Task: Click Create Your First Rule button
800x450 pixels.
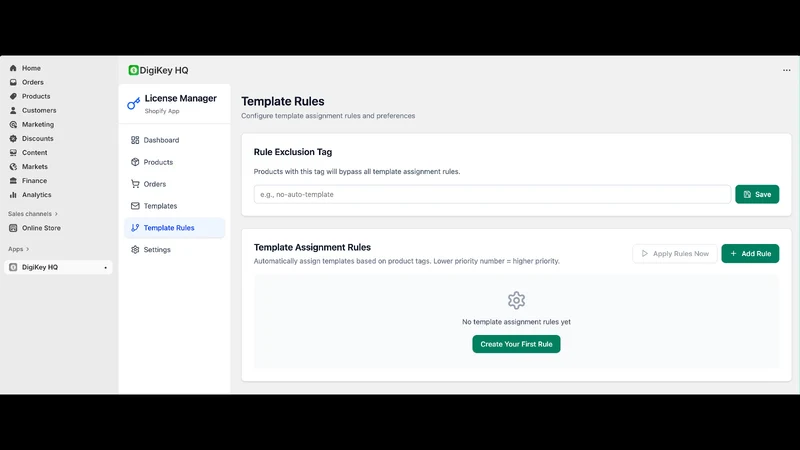Action: (516, 344)
